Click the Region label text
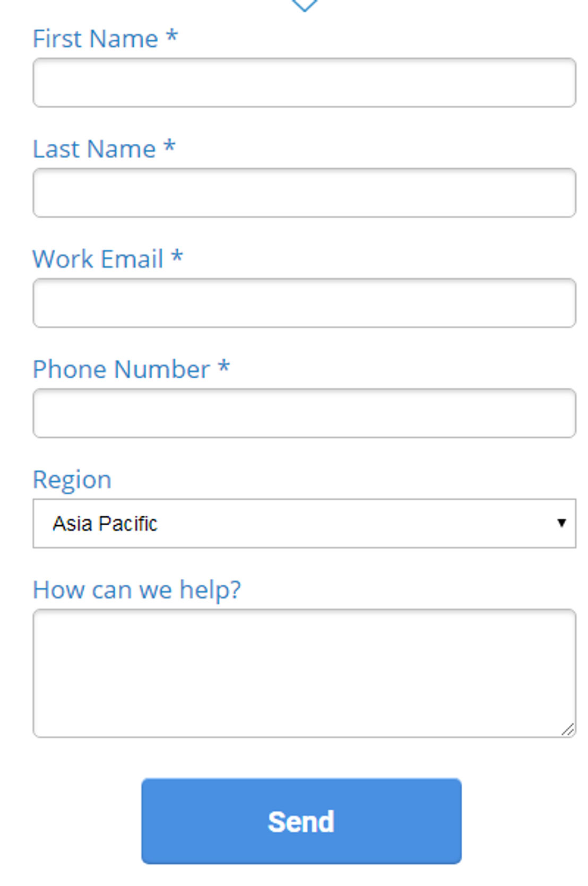Viewport: 588px width, 886px height. click(72, 480)
